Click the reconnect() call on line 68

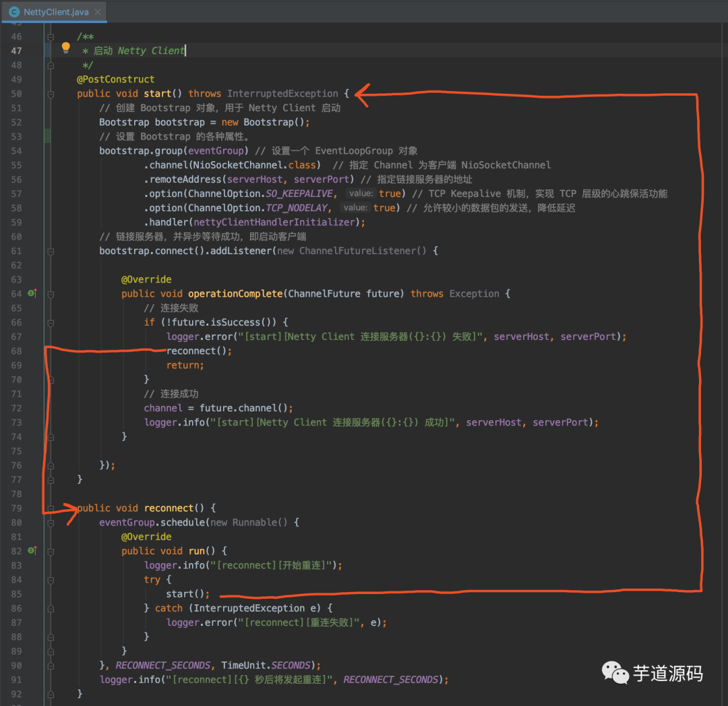[x=196, y=351]
